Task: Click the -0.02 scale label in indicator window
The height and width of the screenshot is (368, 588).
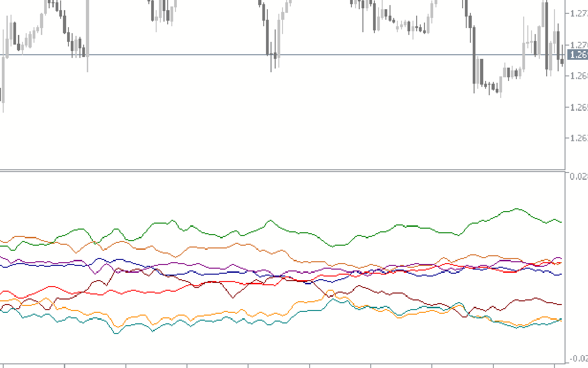Action: 579,358
